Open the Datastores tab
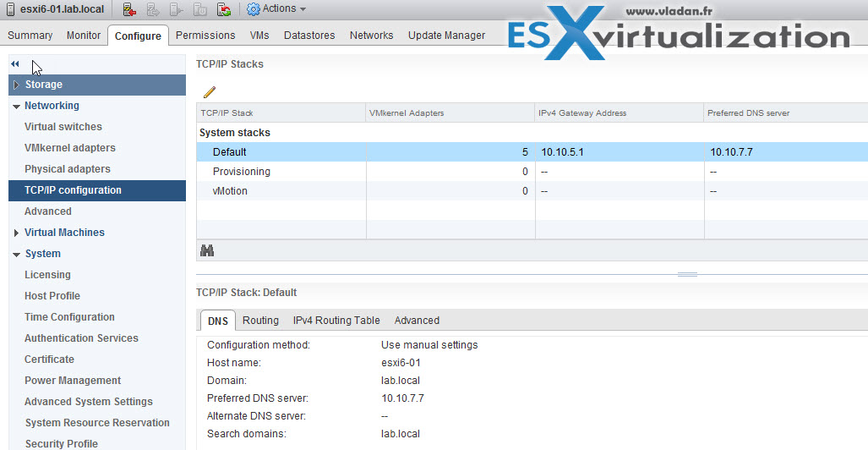This screenshot has width=868, height=450. click(x=309, y=36)
